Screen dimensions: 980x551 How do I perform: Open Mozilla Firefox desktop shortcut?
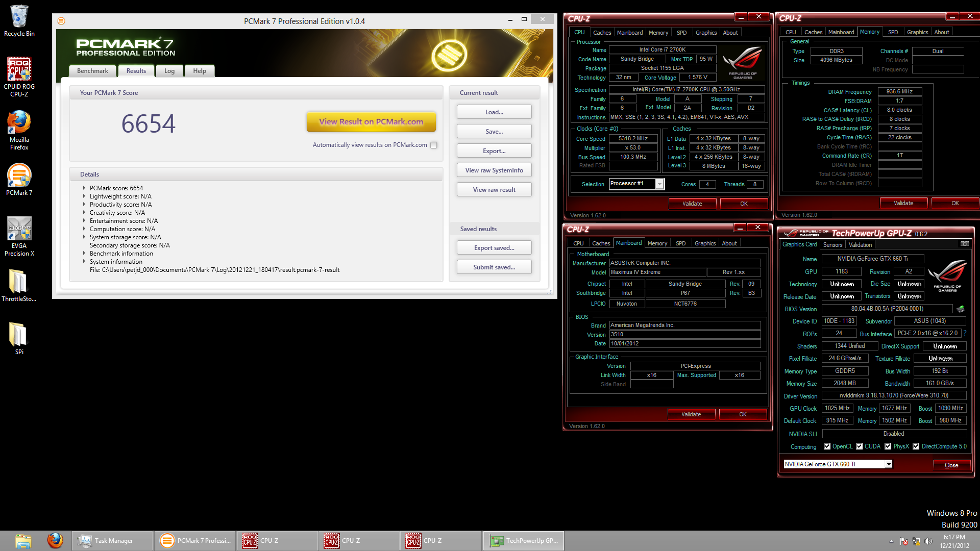coord(19,130)
